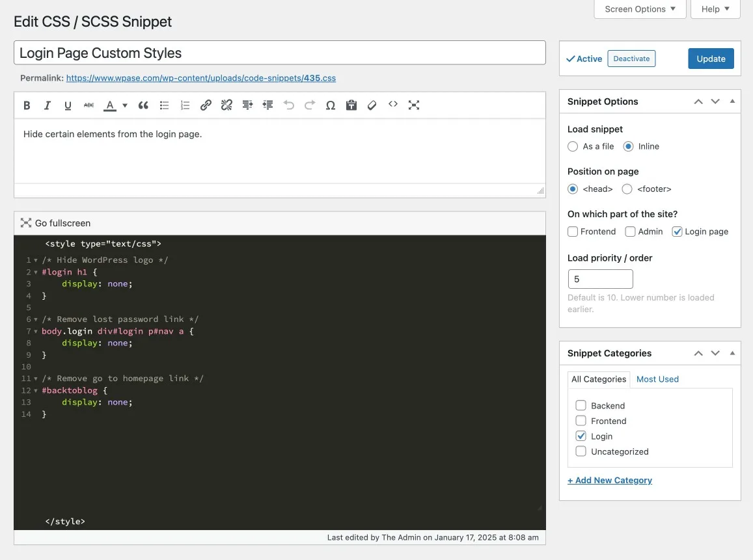
Task: Click the snippet title field
Action: [279, 53]
